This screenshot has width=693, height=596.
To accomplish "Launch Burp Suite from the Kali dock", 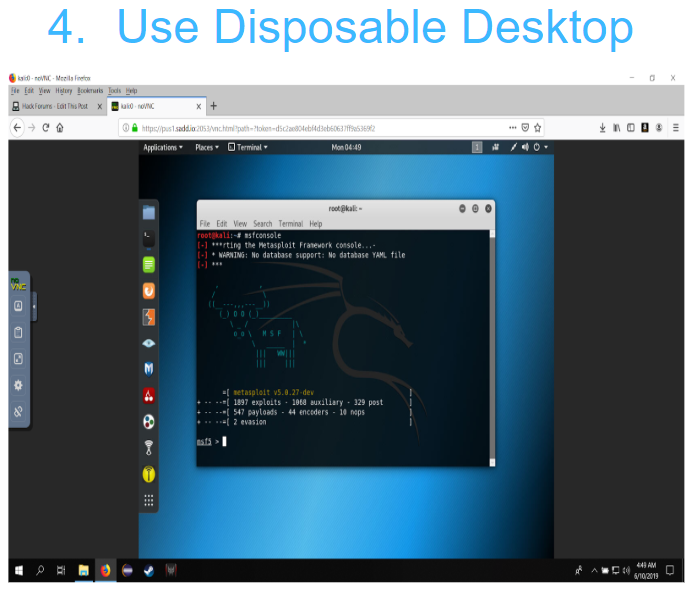I will tap(149, 291).
